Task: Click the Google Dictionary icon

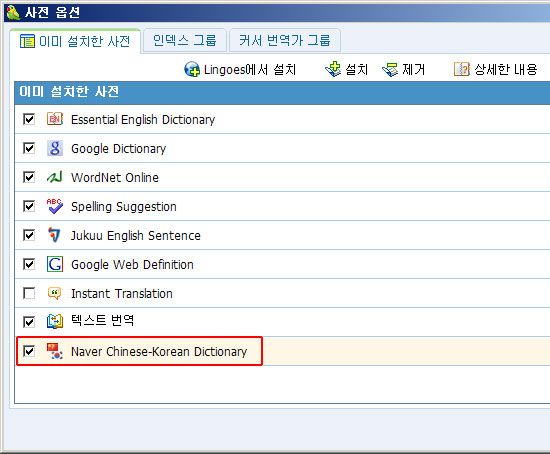Action: tap(55, 148)
